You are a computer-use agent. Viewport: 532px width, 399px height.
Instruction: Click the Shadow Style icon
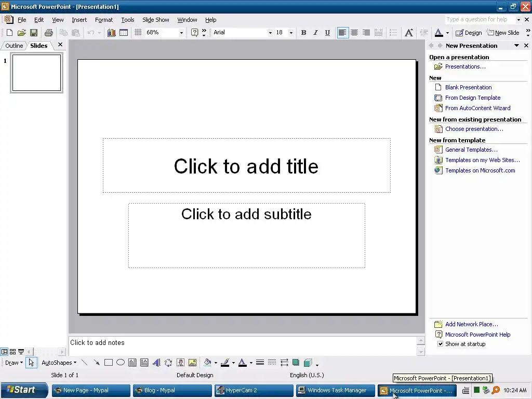[x=296, y=363]
